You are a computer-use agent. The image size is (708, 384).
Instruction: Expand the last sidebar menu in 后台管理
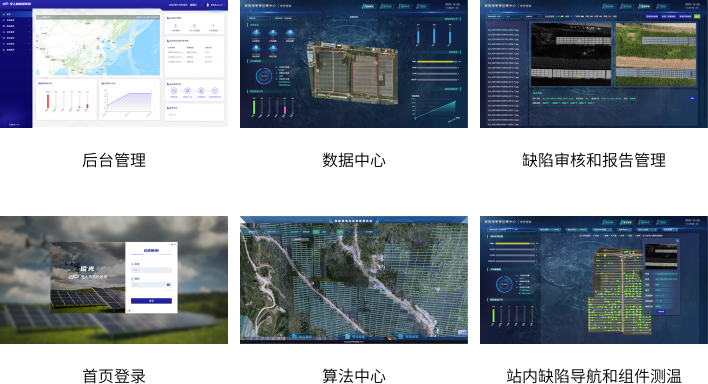tap(16, 50)
